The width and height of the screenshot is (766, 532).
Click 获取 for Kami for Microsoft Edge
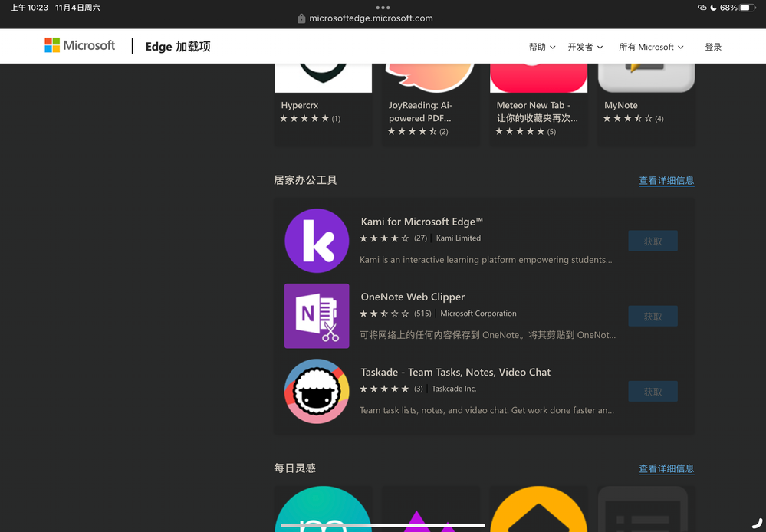point(653,241)
